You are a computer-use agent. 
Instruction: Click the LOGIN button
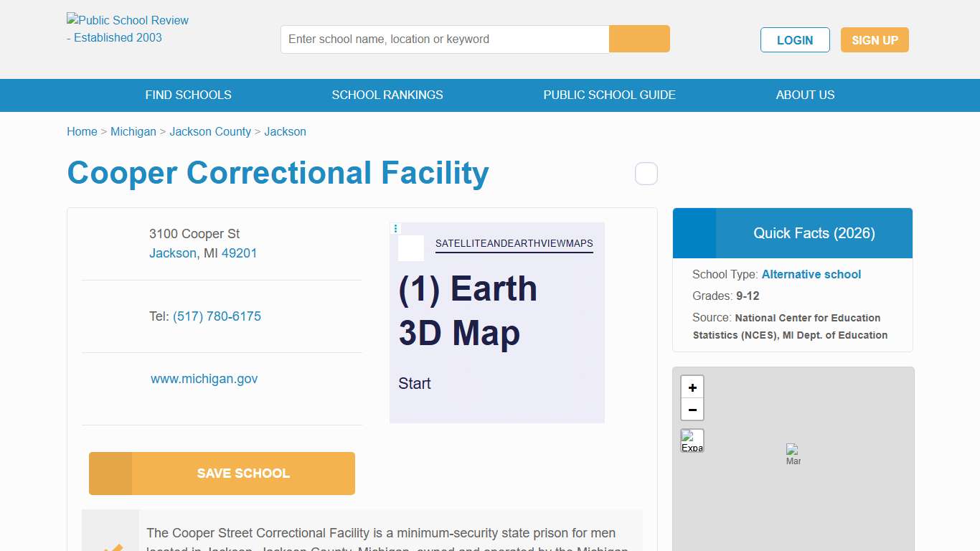(x=795, y=39)
